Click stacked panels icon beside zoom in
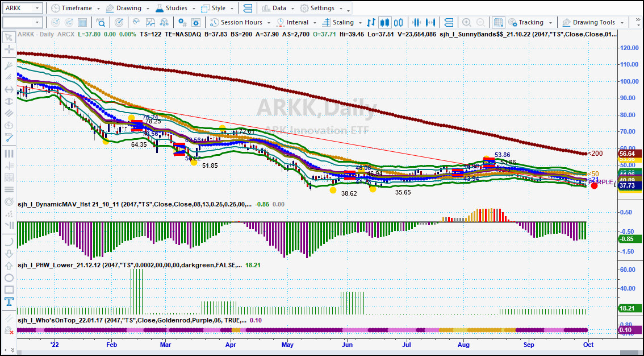644x356 pixels. click(449, 22)
